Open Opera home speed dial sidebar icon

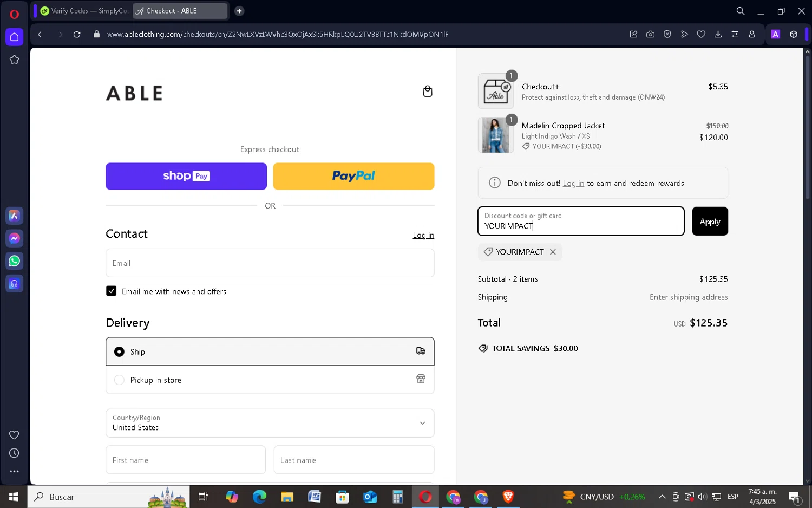15,37
